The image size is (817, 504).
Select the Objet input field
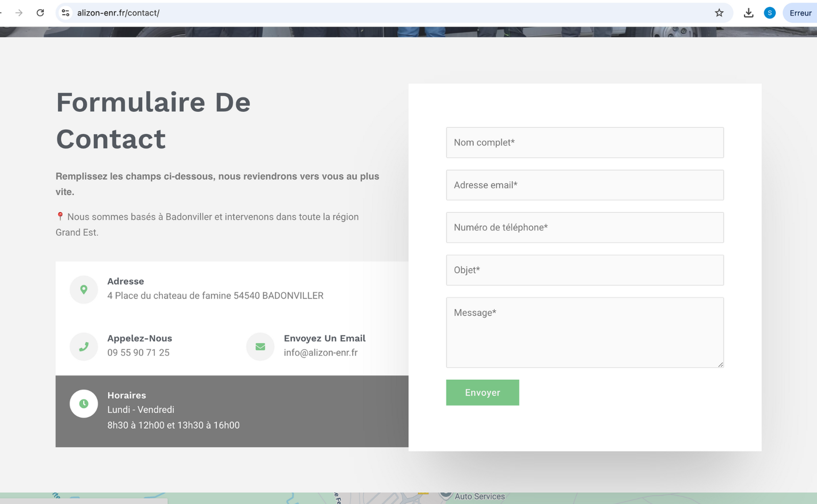(585, 270)
